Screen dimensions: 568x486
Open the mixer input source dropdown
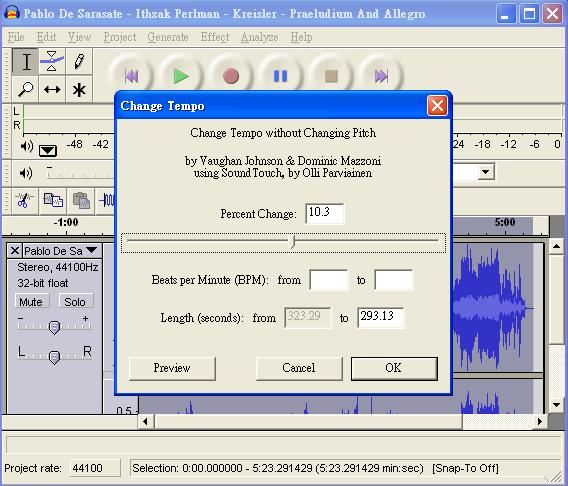pos(486,172)
